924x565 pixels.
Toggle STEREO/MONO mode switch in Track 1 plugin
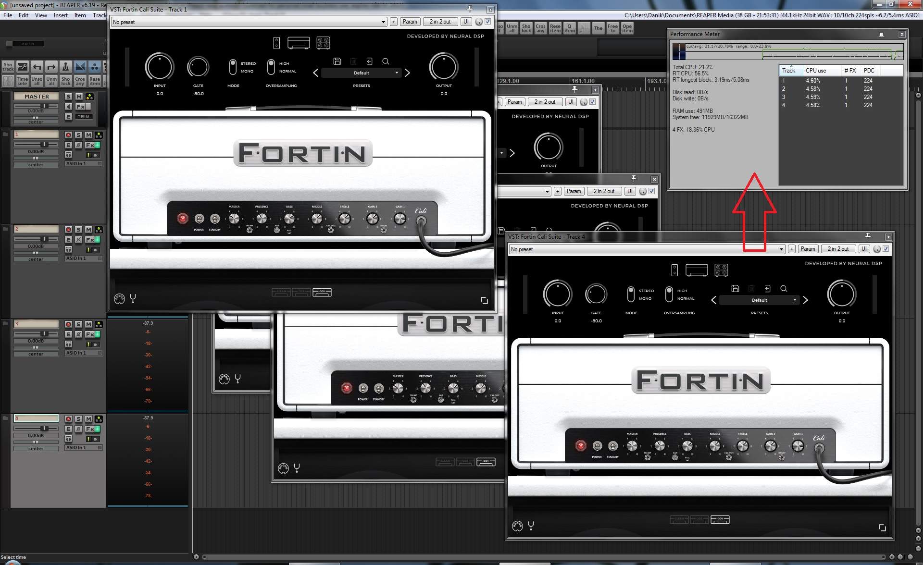click(233, 67)
